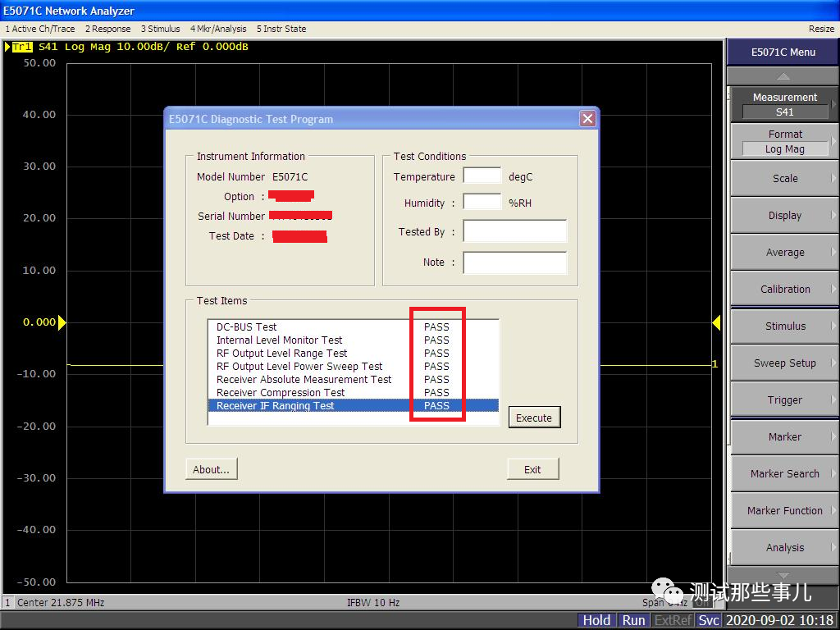Open the Stimulus softkey menu

tap(784, 326)
